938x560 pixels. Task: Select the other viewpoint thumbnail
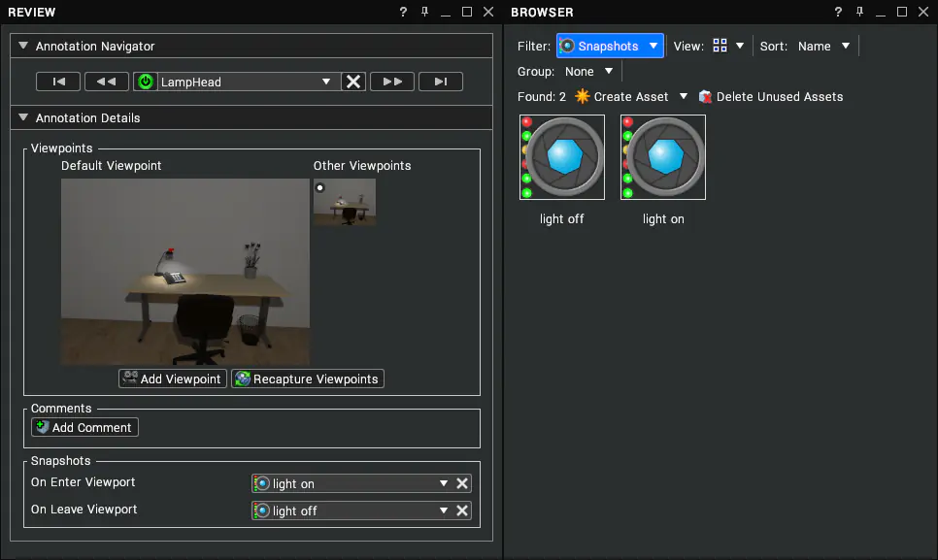click(345, 202)
